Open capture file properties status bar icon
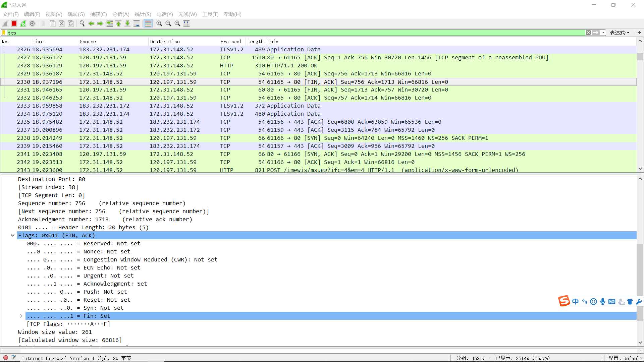The image size is (644, 362). (14, 358)
